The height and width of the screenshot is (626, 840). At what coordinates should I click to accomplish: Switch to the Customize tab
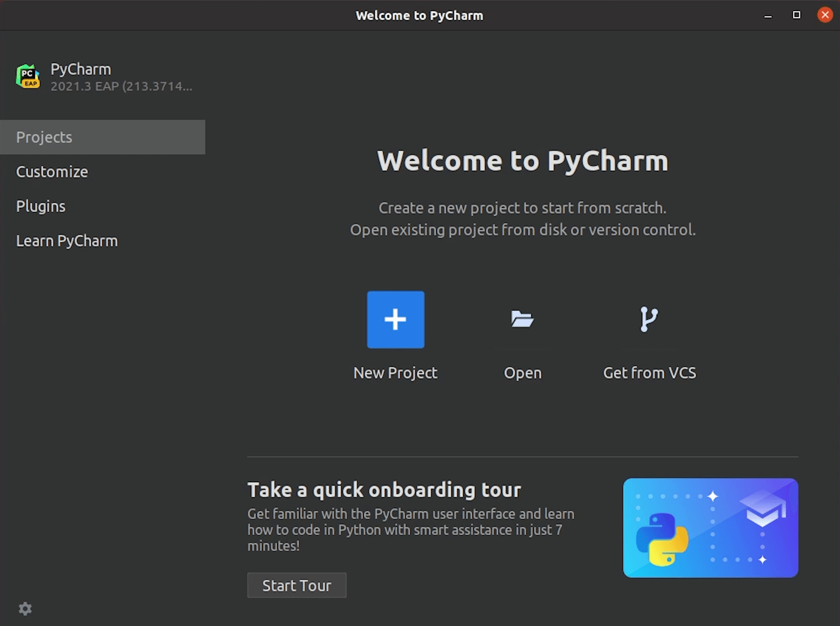(52, 172)
